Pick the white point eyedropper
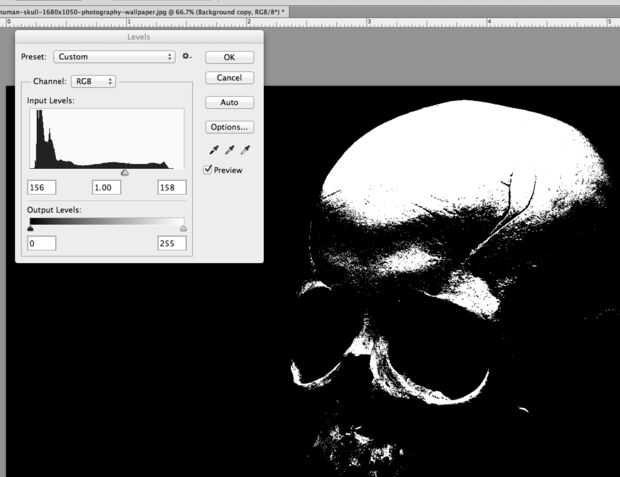 pyautogui.click(x=245, y=150)
